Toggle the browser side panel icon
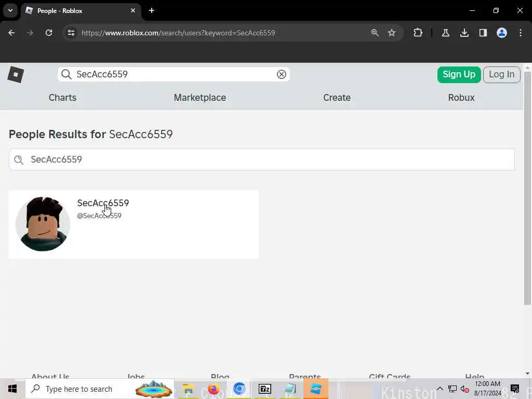This screenshot has width=532, height=399. [x=483, y=33]
